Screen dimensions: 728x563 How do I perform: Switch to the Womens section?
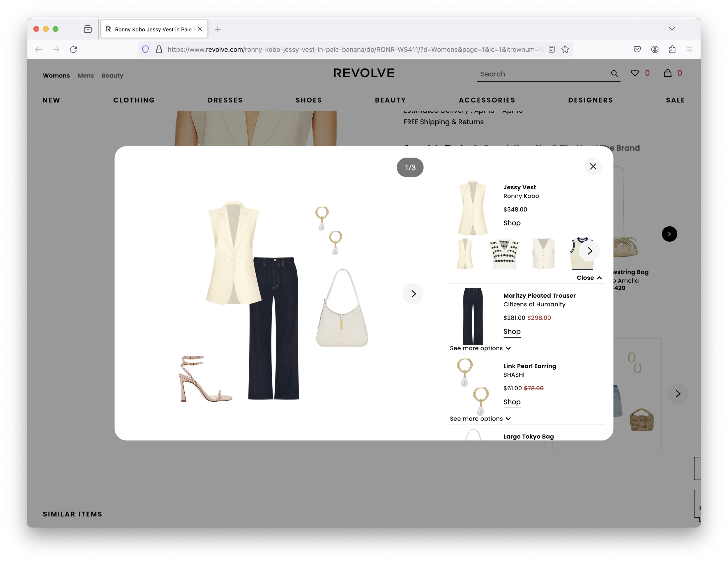pos(56,76)
